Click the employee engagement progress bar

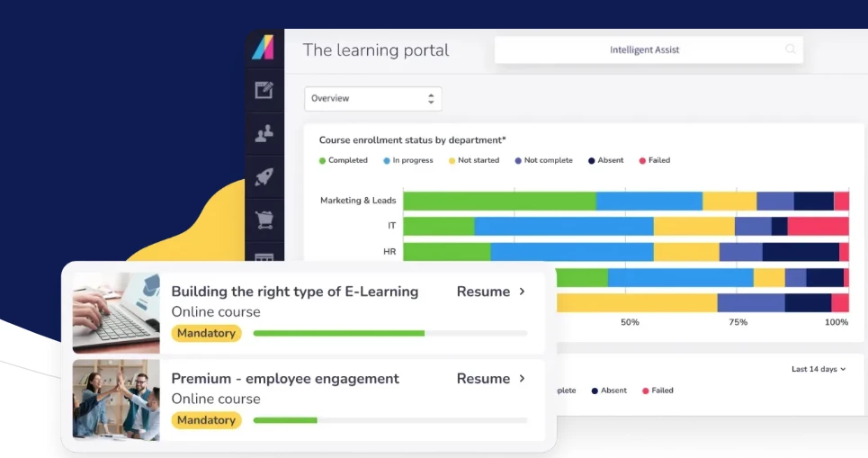(x=390, y=420)
